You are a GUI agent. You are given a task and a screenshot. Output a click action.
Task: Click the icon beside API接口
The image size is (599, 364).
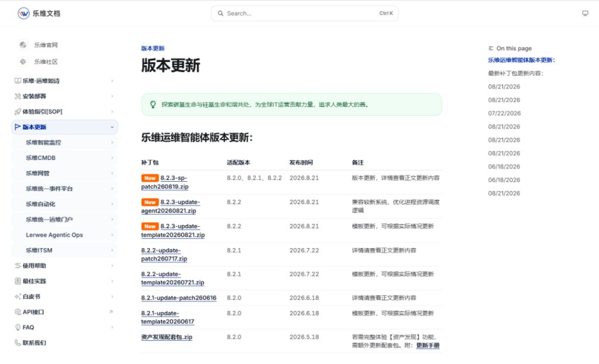click(18, 312)
